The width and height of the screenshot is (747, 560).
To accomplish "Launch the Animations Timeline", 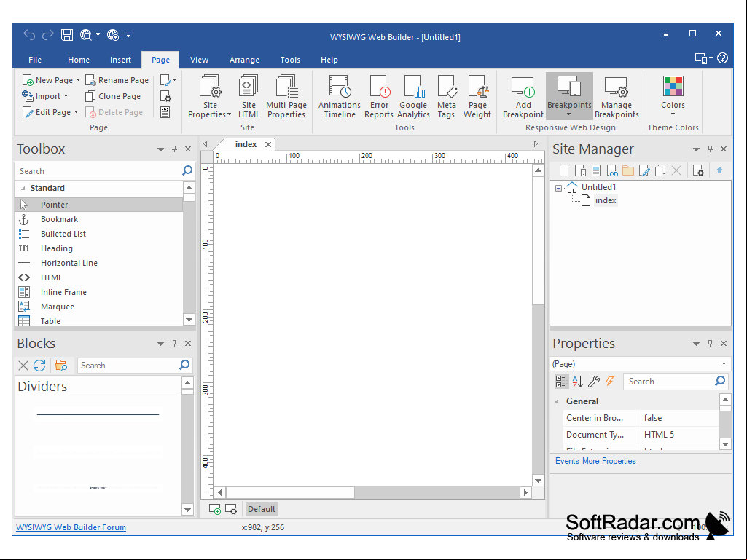I will 339,96.
